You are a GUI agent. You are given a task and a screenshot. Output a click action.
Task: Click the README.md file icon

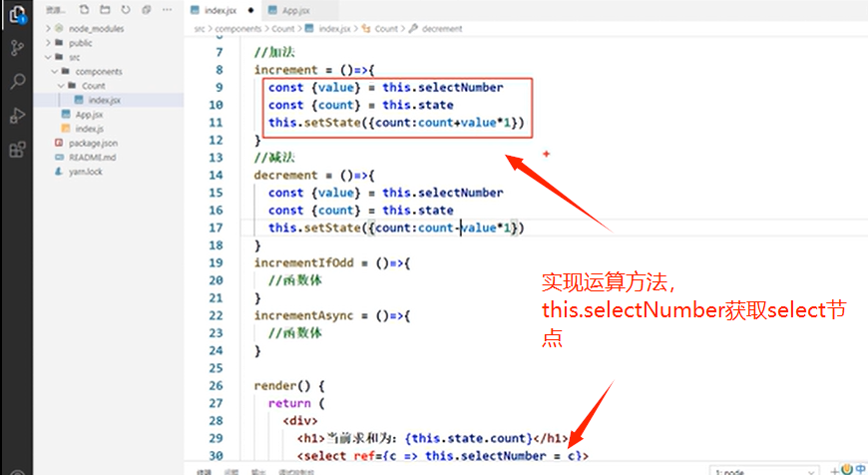[x=59, y=158]
